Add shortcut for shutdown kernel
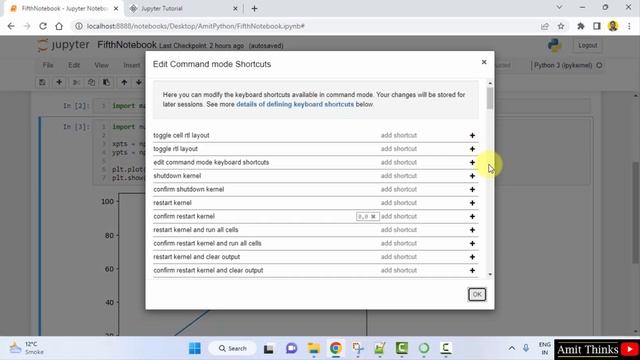640x360 pixels. click(x=472, y=176)
